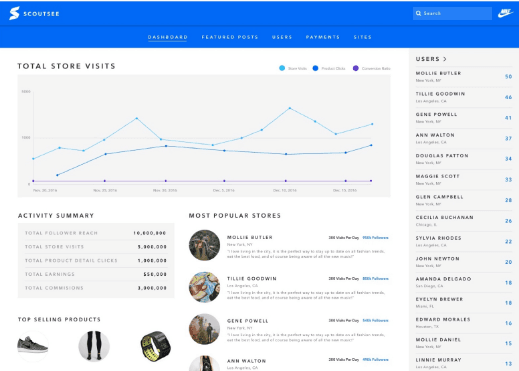Go to the Sites tab
This screenshot has width=519, height=371.
click(362, 37)
